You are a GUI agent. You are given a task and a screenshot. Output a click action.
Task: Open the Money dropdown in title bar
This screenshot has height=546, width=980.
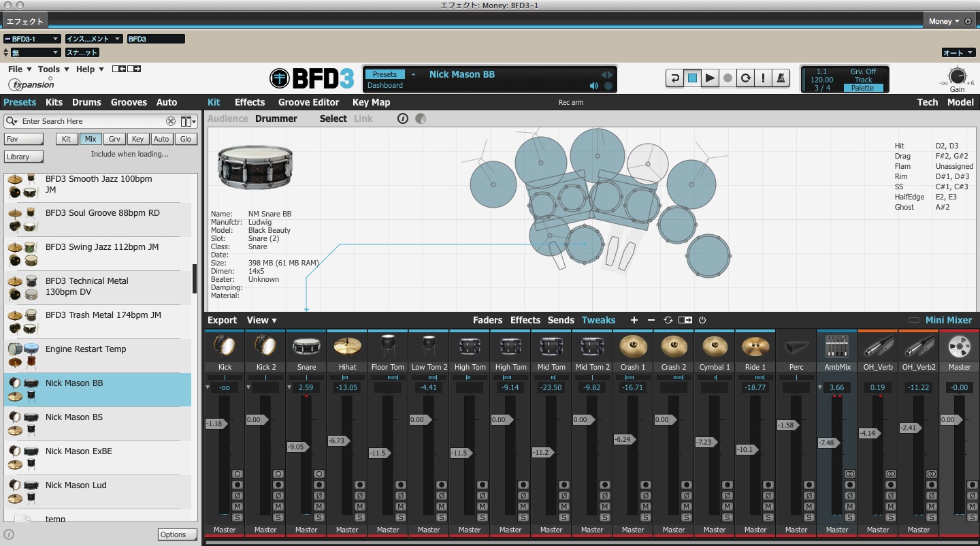pyautogui.click(x=945, y=21)
